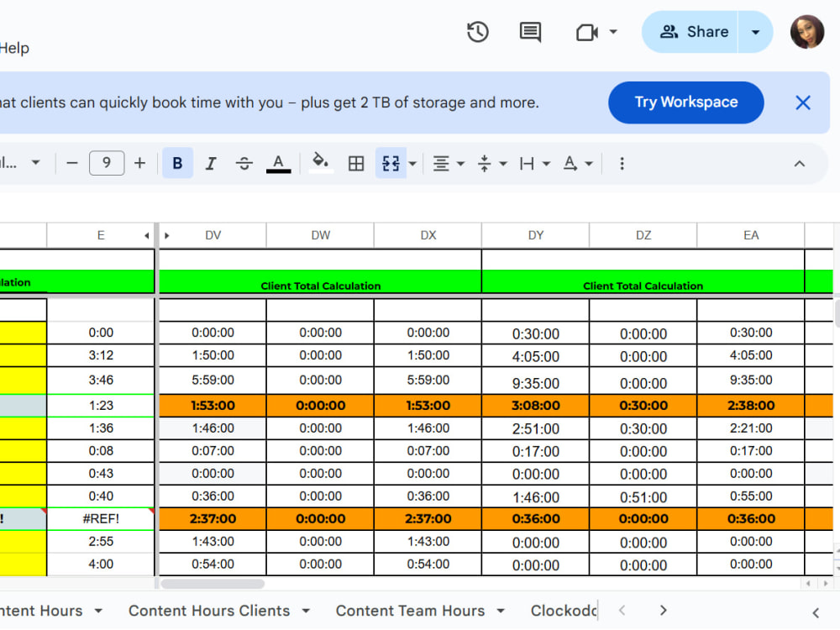
Task: Collapse hidden columns arrow beside column E
Action: click(147, 236)
